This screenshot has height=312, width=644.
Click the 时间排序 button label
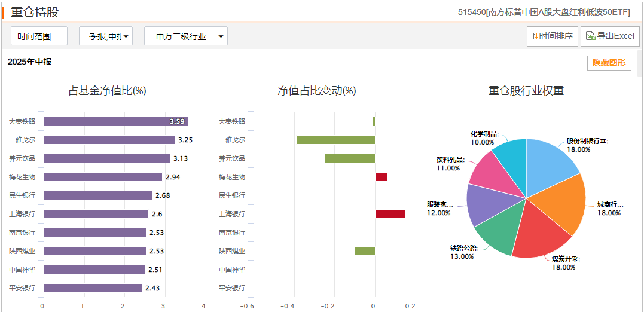pyautogui.click(x=556, y=36)
